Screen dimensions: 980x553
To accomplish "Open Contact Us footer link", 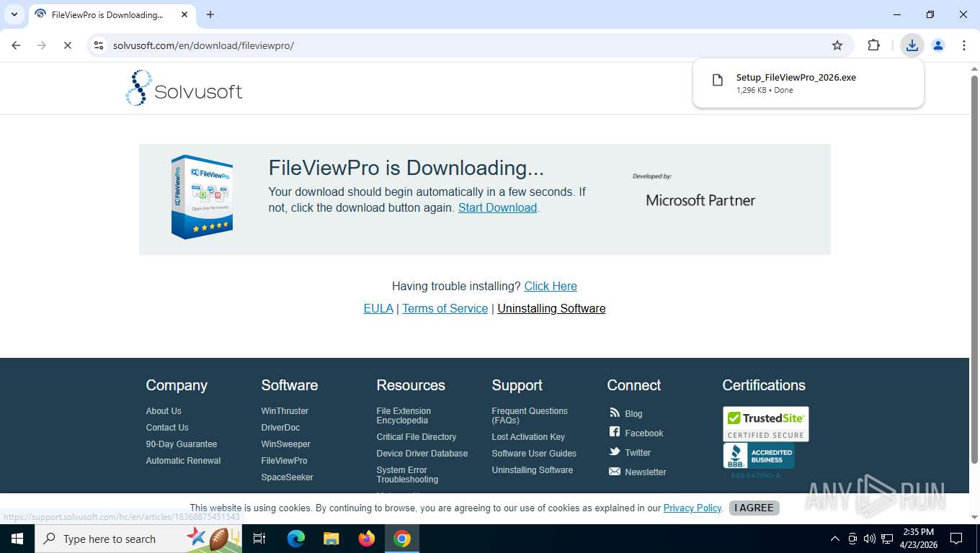I will 167,428.
